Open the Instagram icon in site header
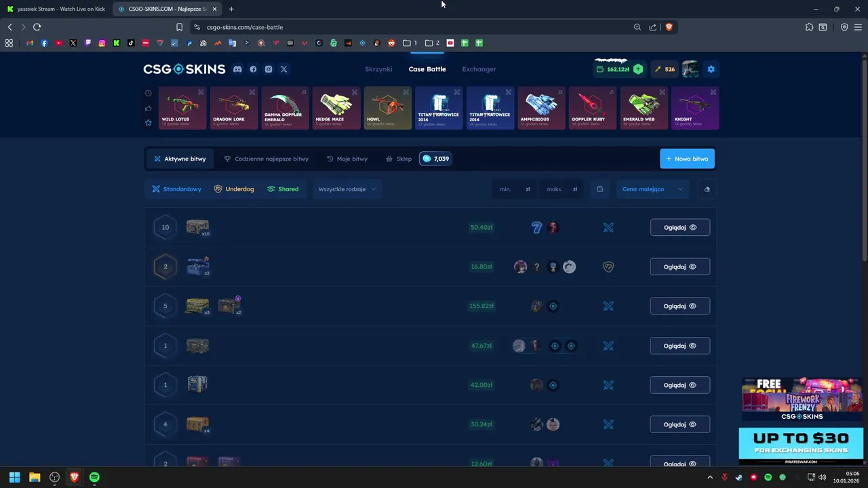Image resolution: width=868 pixels, height=488 pixels. 269,69
